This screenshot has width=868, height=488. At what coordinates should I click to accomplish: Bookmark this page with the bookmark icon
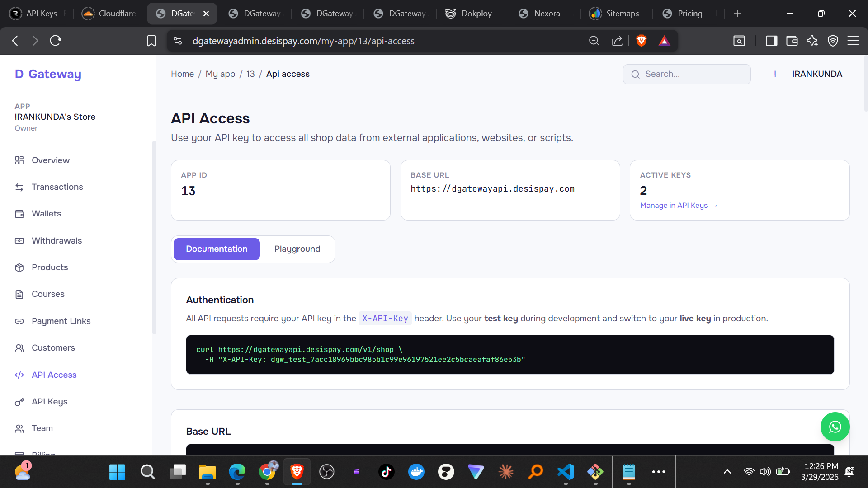click(151, 41)
